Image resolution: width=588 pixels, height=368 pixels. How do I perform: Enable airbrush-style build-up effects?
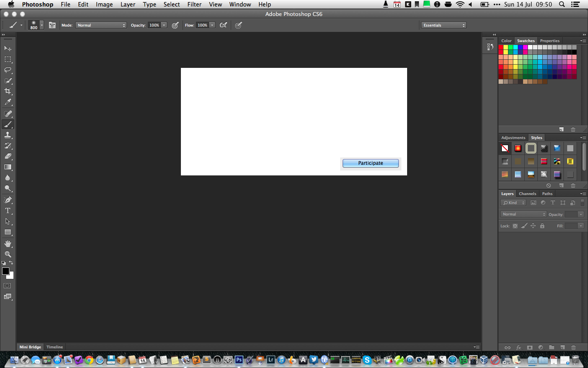(x=223, y=25)
